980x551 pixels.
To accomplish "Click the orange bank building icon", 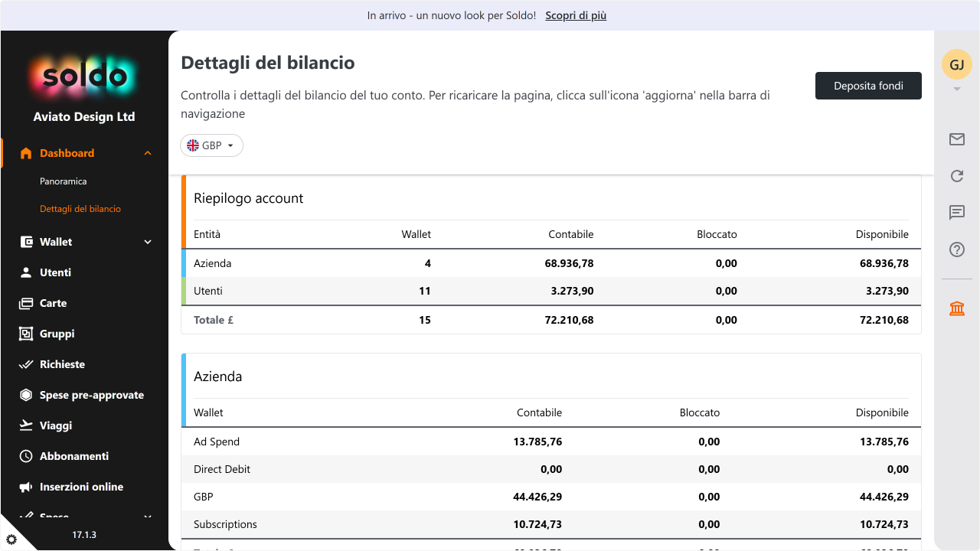I will pos(957,308).
